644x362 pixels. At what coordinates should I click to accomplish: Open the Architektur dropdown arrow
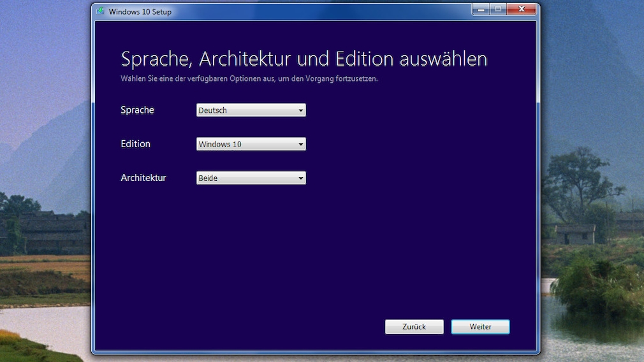[300, 178]
